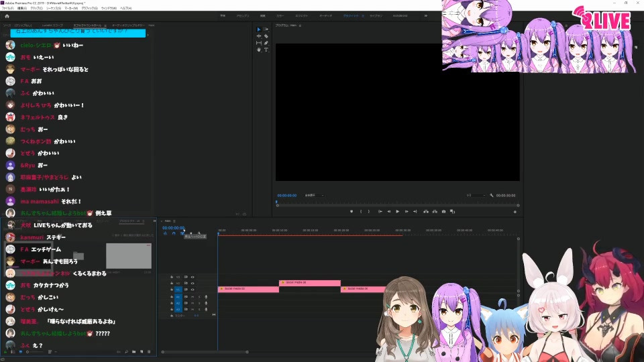Click Program monitor scrubber playhead
This screenshot has height=362, width=644.
(276, 202)
